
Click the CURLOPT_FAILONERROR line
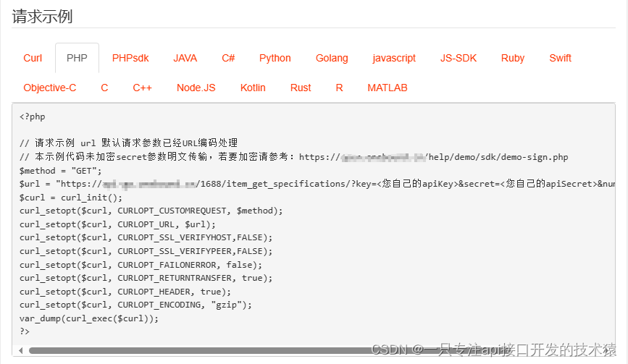[141, 265]
